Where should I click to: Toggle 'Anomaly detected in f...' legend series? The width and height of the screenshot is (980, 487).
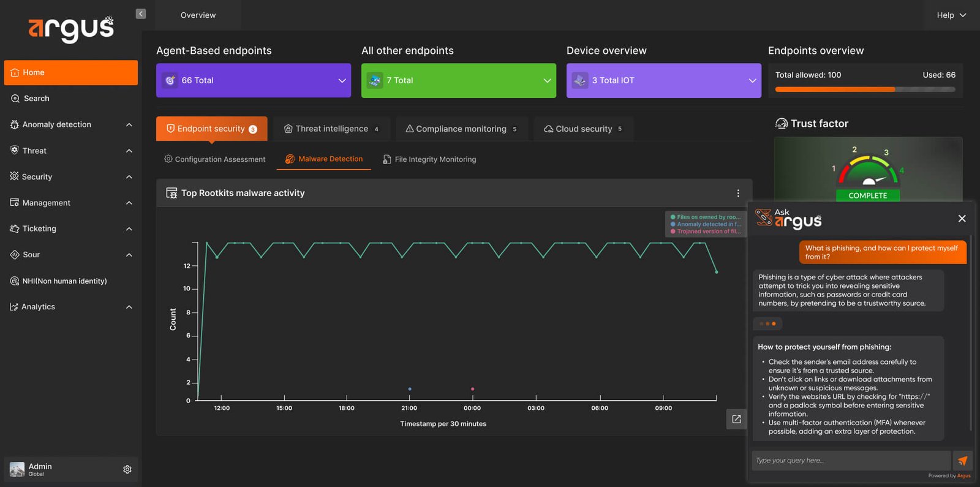pos(706,224)
